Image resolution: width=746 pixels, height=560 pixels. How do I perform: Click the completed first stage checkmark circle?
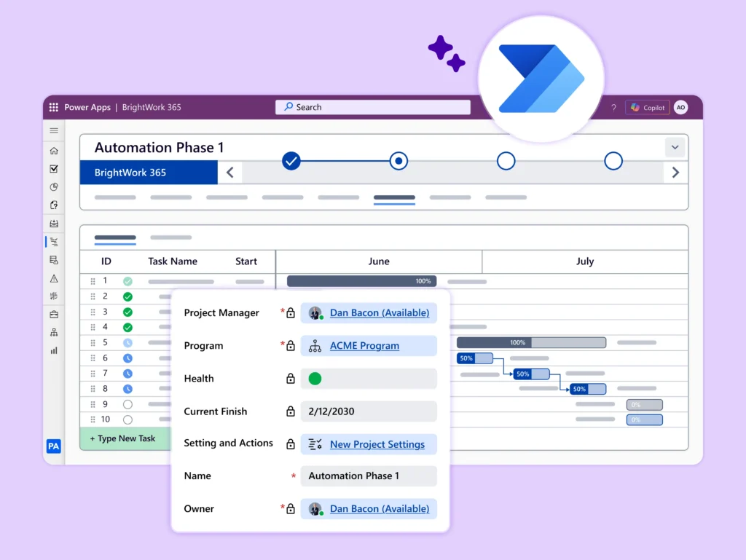tap(291, 161)
